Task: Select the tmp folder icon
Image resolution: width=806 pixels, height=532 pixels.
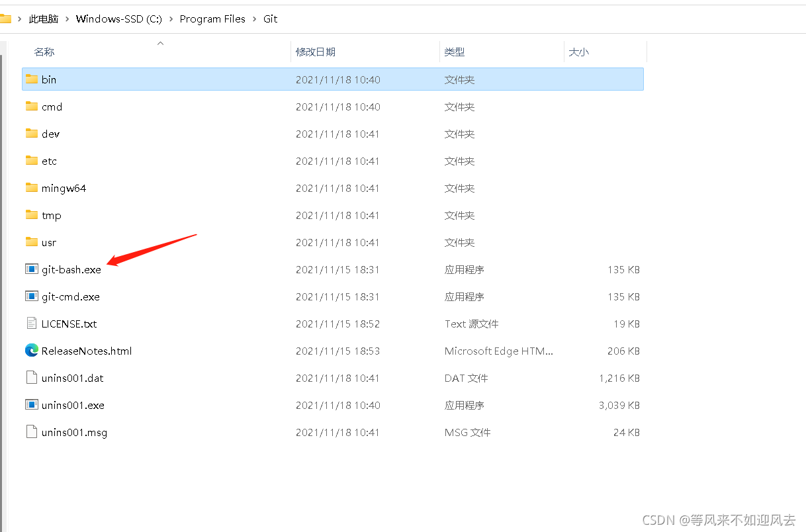Action: point(32,214)
